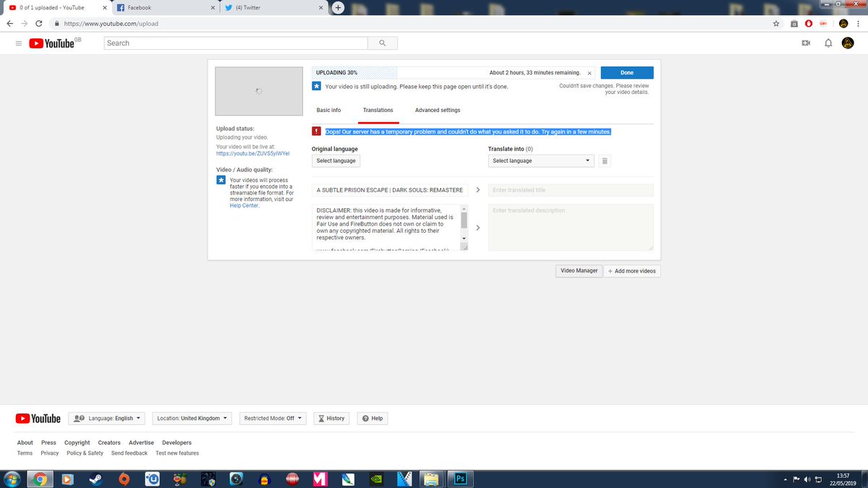The image size is (868, 488).
Task: Open the About footer link
Action: pyautogui.click(x=25, y=442)
